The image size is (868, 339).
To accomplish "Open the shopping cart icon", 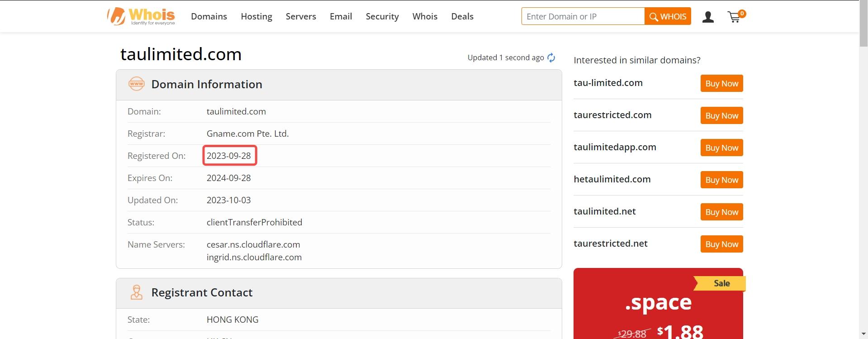I will [736, 16].
